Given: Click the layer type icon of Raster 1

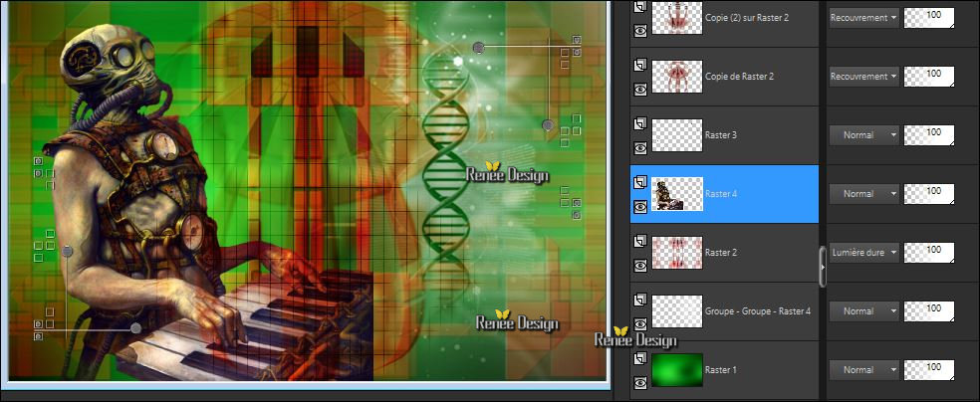Looking at the screenshot, I should [x=640, y=358].
